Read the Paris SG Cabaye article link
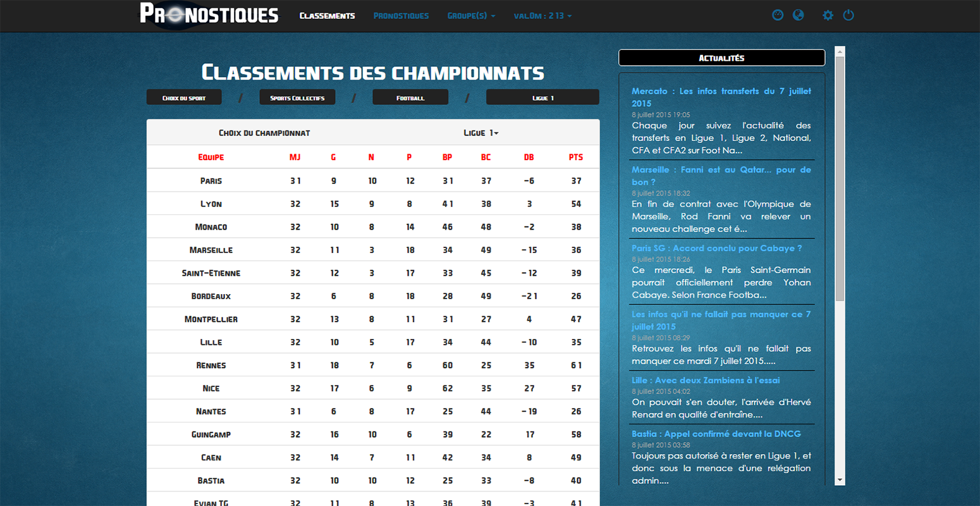The height and width of the screenshot is (506, 980). tap(717, 248)
